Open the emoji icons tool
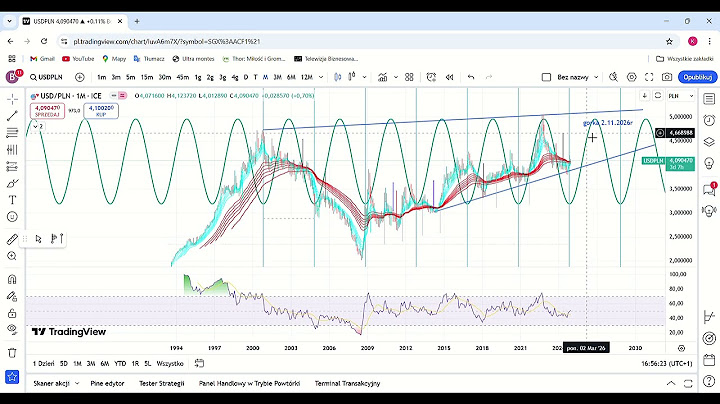The width and height of the screenshot is (720, 404). click(x=12, y=217)
